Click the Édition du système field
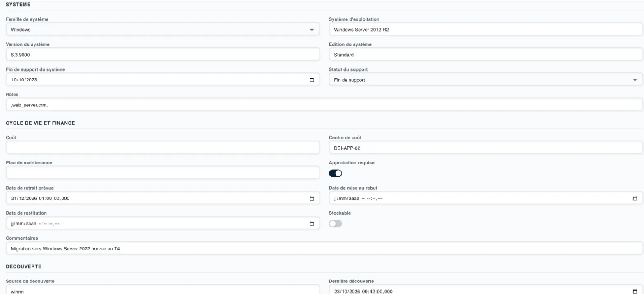This screenshot has height=294, width=644. pyautogui.click(x=486, y=55)
